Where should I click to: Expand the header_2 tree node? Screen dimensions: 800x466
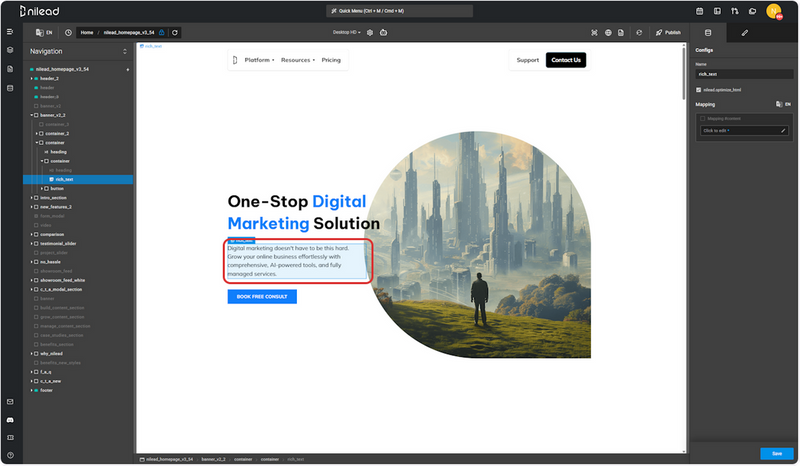click(32, 79)
